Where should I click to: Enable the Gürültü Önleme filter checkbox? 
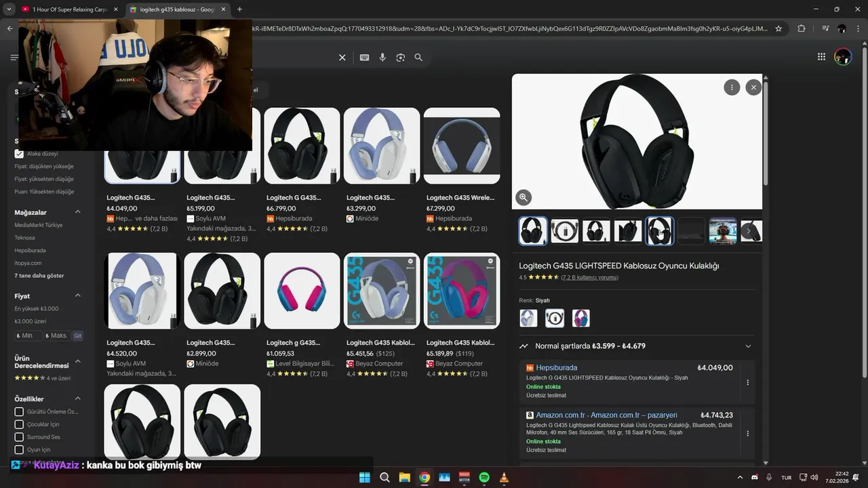19,411
